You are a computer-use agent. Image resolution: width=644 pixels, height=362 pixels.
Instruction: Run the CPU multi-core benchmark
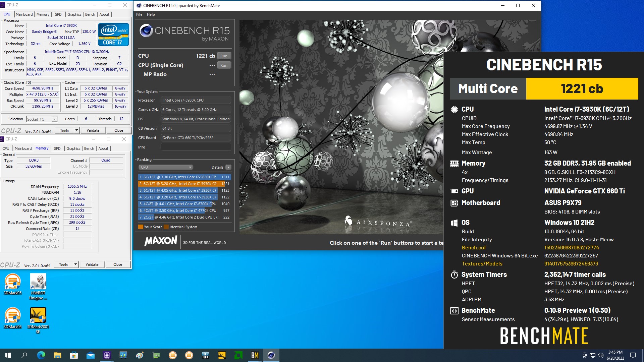(224, 56)
